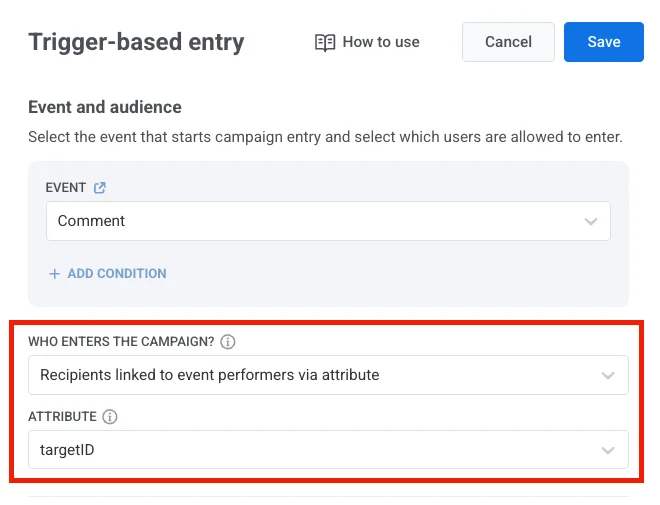Click the book icon beside How to use
The image size is (660, 505).
point(324,42)
